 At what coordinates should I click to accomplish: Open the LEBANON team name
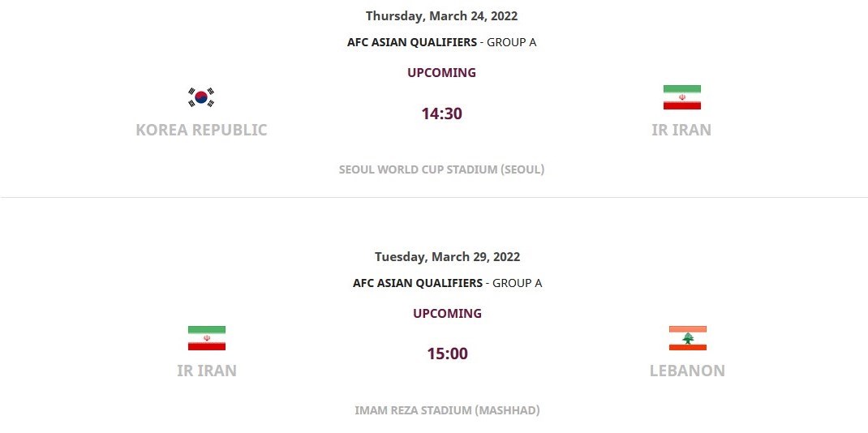coord(687,371)
